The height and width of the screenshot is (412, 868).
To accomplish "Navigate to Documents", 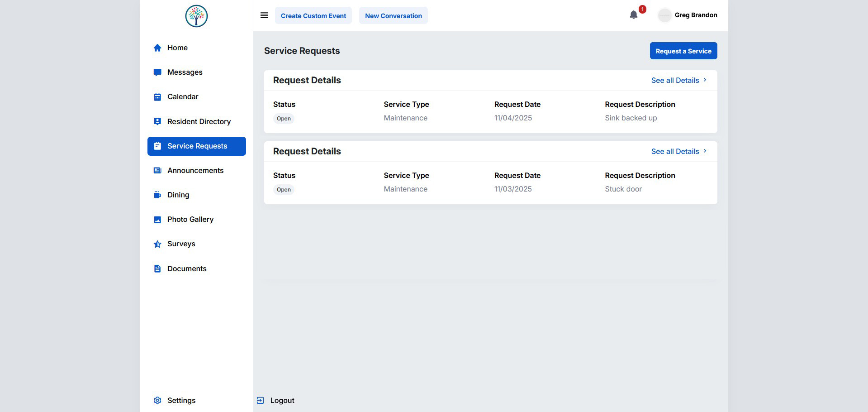I will tap(197, 269).
